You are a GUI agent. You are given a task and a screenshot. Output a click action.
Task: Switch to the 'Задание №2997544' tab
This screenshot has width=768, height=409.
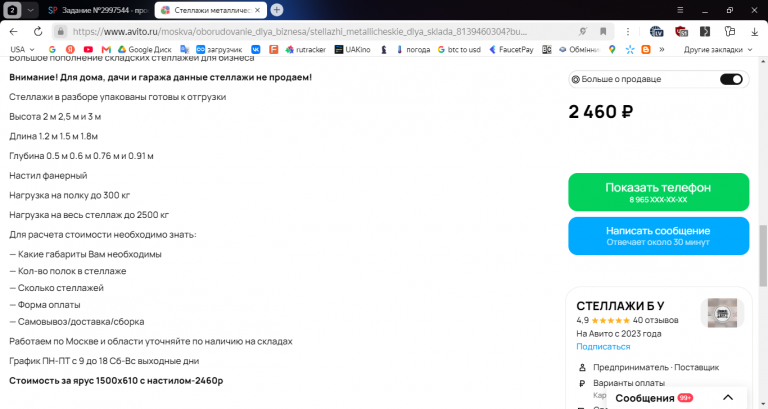(98, 10)
